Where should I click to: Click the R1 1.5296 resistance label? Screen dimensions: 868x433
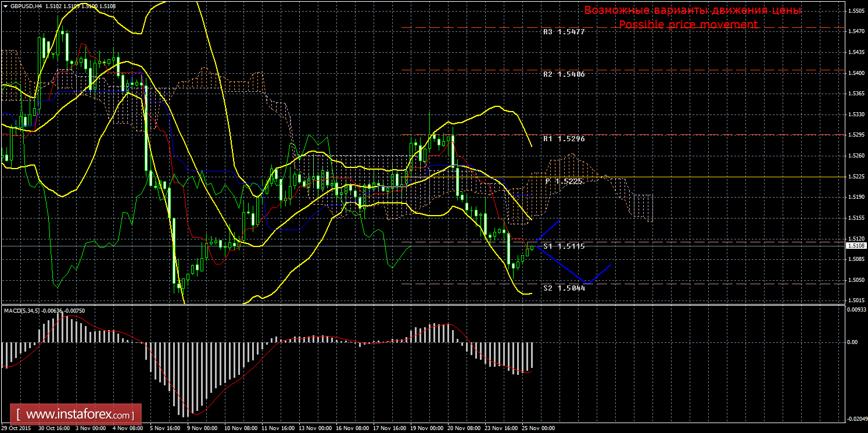pyautogui.click(x=564, y=139)
